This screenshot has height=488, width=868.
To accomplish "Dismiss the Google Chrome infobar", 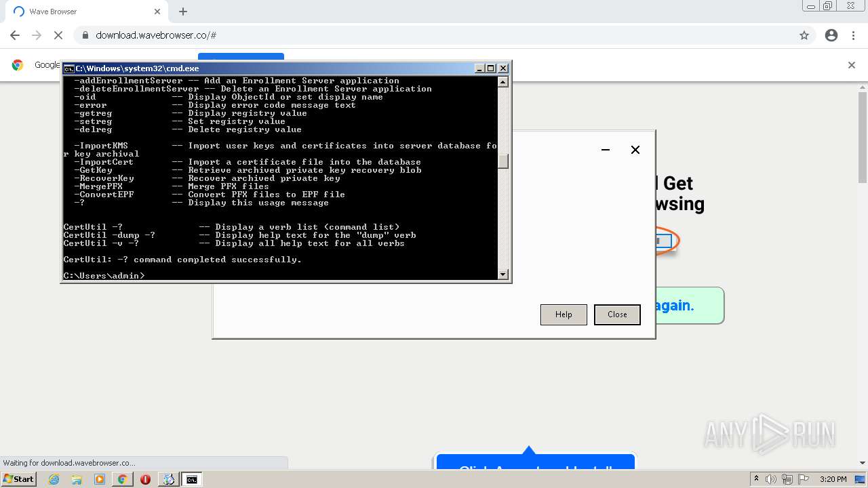I will pyautogui.click(x=852, y=65).
